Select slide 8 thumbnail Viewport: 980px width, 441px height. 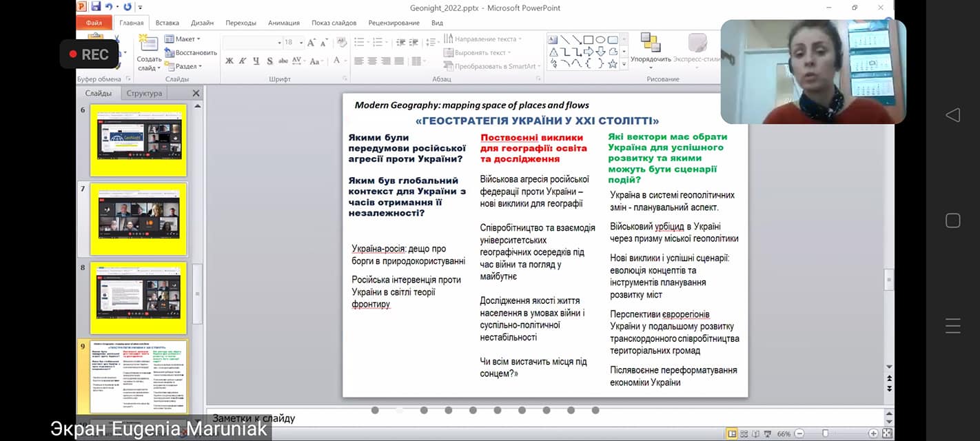(139, 298)
